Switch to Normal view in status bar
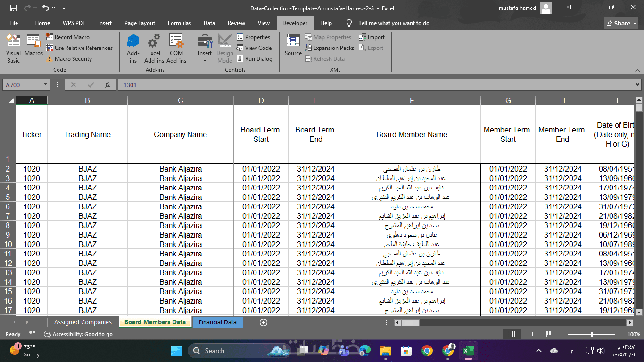 (512, 334)
